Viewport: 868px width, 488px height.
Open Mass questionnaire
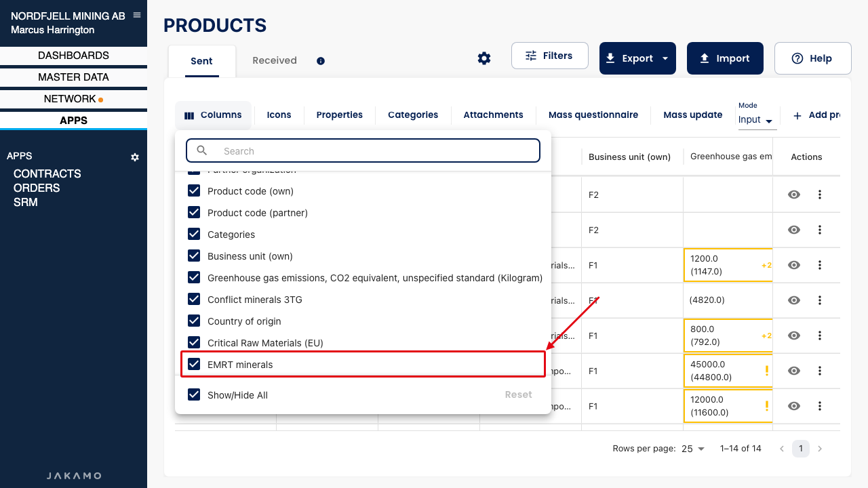(x=593, y=115)
